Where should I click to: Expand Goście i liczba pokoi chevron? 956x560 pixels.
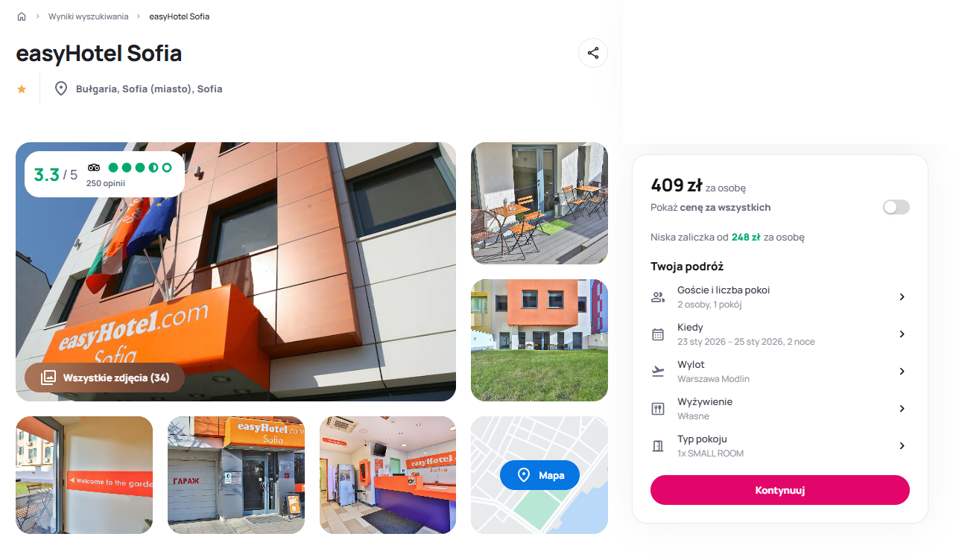(902, 297)
